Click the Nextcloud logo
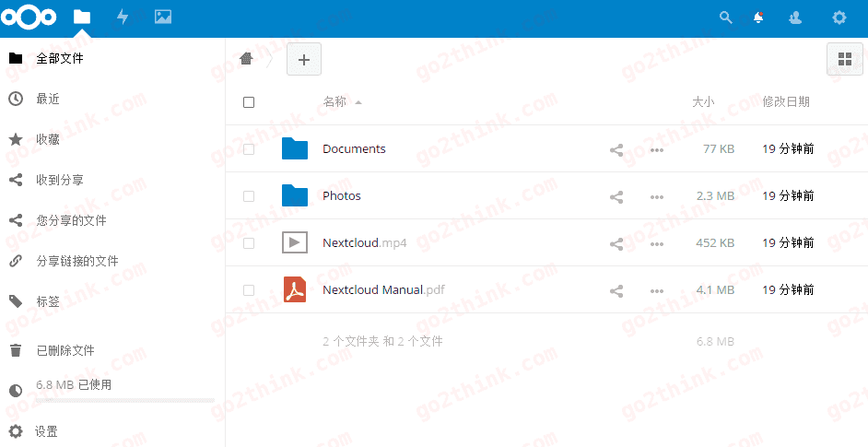 [29, 18]
